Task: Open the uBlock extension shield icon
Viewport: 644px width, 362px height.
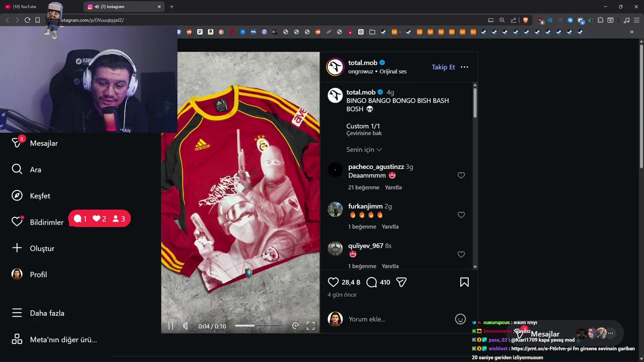Action: tap(540, 20)
